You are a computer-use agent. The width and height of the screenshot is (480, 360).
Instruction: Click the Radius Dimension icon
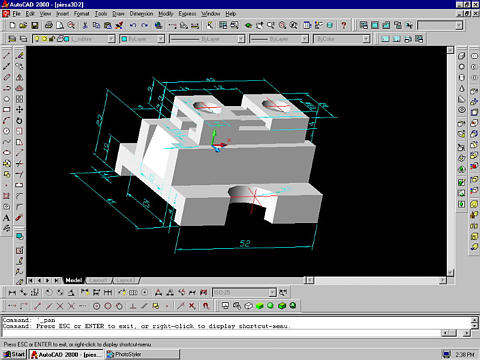49,293
